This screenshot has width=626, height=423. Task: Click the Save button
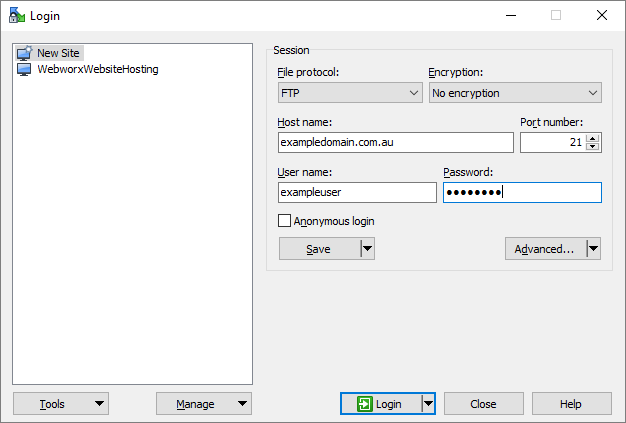319,249
